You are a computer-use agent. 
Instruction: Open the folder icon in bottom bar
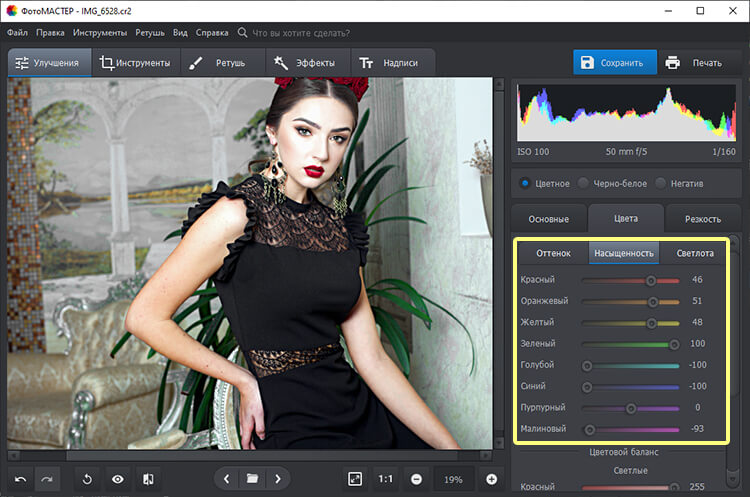(253, 478)
